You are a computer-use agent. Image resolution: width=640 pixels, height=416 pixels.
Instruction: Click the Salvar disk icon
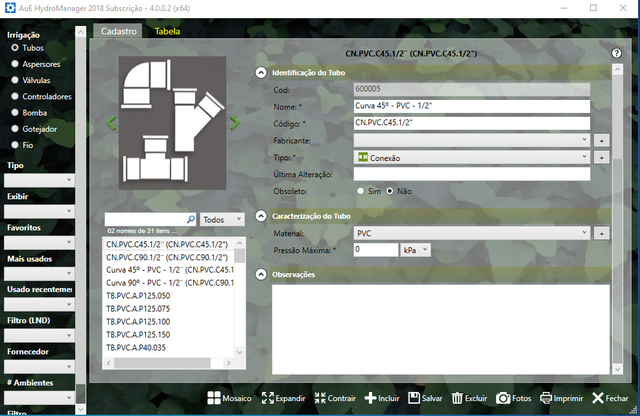(x=414, y=398)
